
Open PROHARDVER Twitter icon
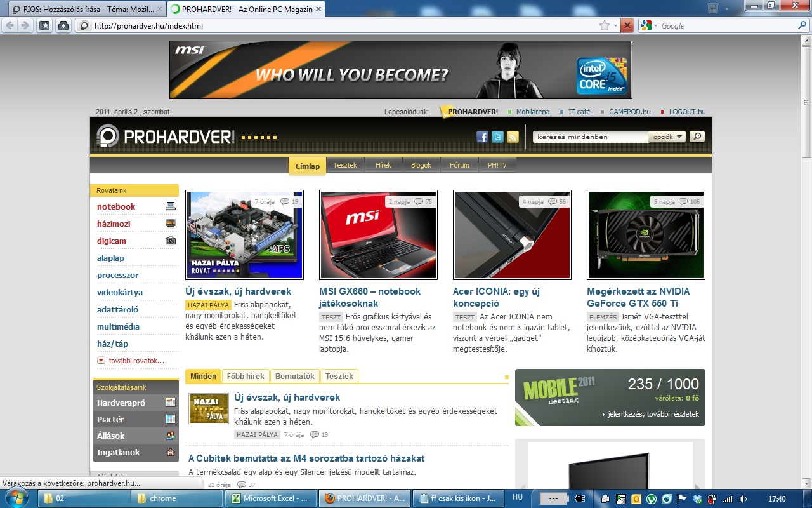pyautogui.click(x=497, y=137)
